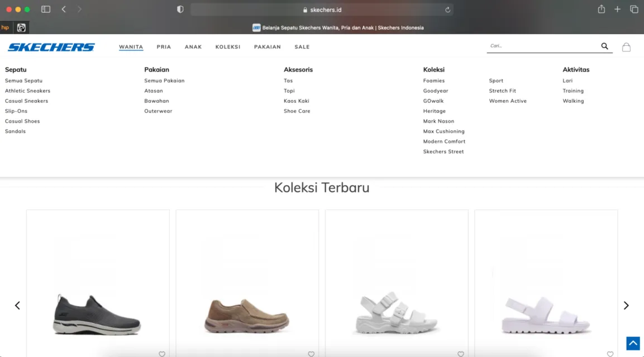Open the Safari share icon
This screenshot has width=644, height=357.
pos(602,9)
